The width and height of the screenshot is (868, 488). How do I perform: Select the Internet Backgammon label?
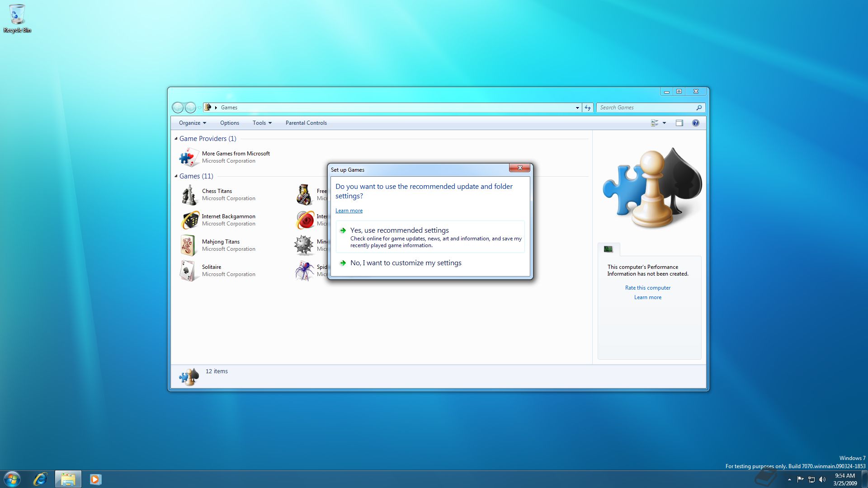coord(229,216)
